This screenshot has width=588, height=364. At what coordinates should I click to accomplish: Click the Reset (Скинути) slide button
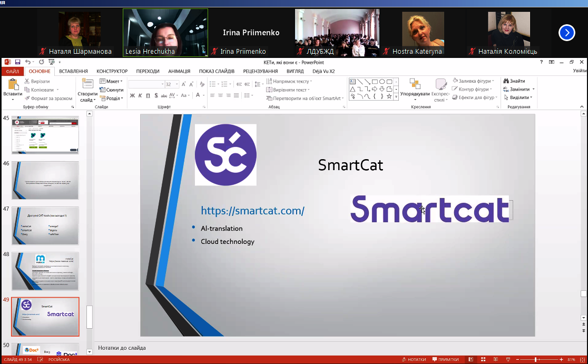[114, 90]
